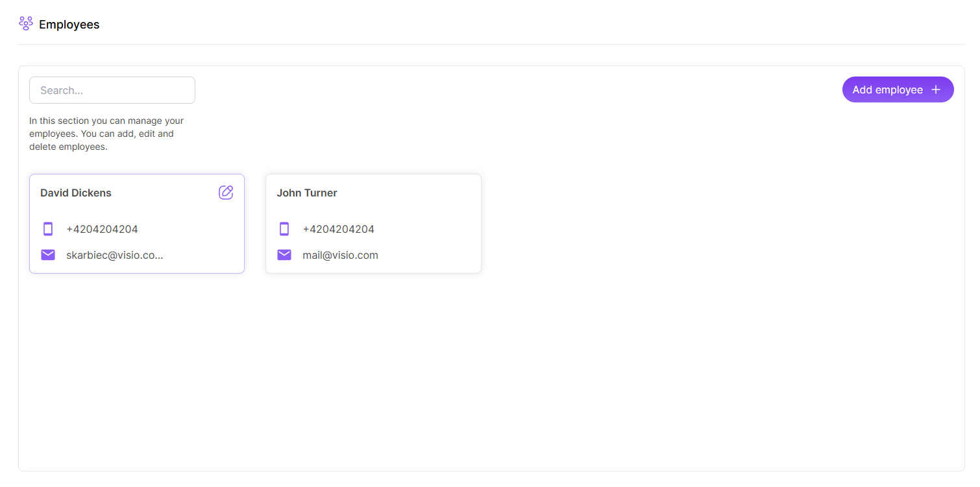980x487 pixels.
Task: Click the phone icon on David Dickens card
Action: [48, 229]
